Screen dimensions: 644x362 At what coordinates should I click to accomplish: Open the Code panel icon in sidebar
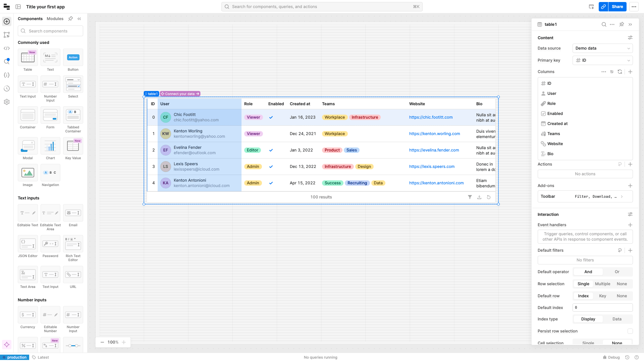tap(7, 48)
